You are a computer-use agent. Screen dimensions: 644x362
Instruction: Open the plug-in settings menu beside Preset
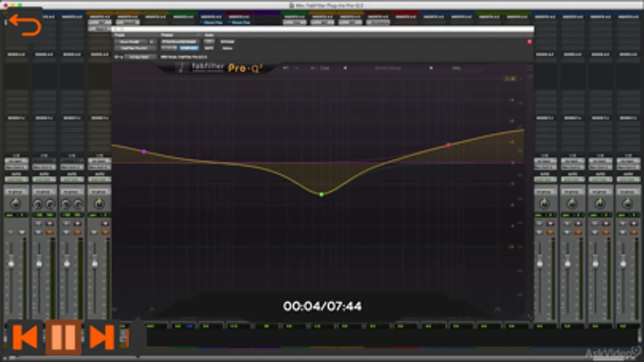[197, 35]
